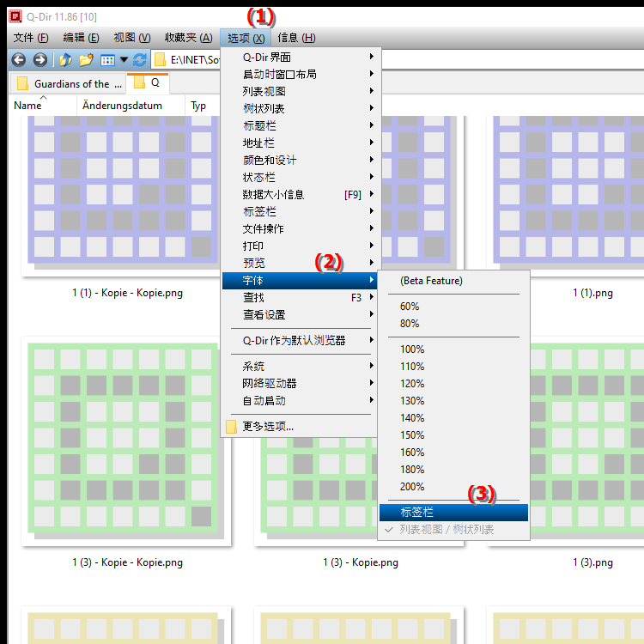Open the 查看设置 submenu
644x644 pixels.
click(x=300, y=314)
